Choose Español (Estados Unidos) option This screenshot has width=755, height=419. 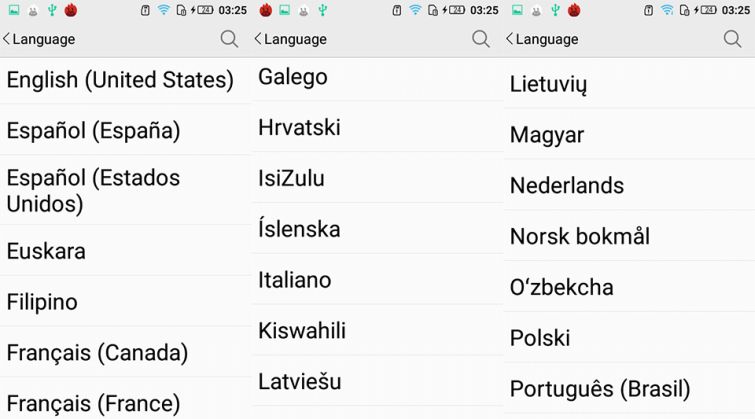pyautogui.click(x=126, y=190)
